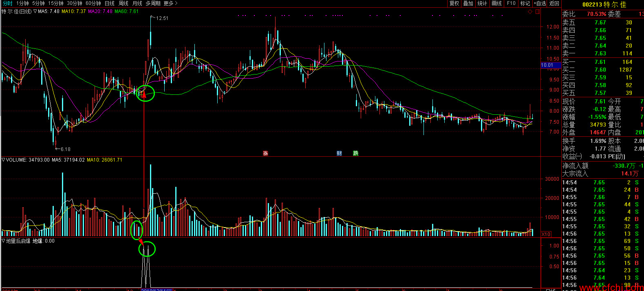Click the VOLUME: 34793.00 label
This screenshot has height=291, width=644.
28,160
